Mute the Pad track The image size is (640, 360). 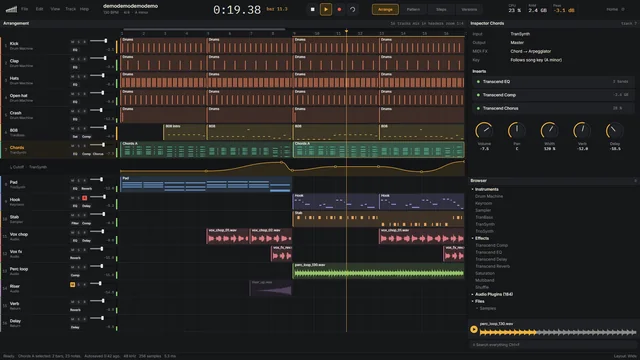point(72,180)
